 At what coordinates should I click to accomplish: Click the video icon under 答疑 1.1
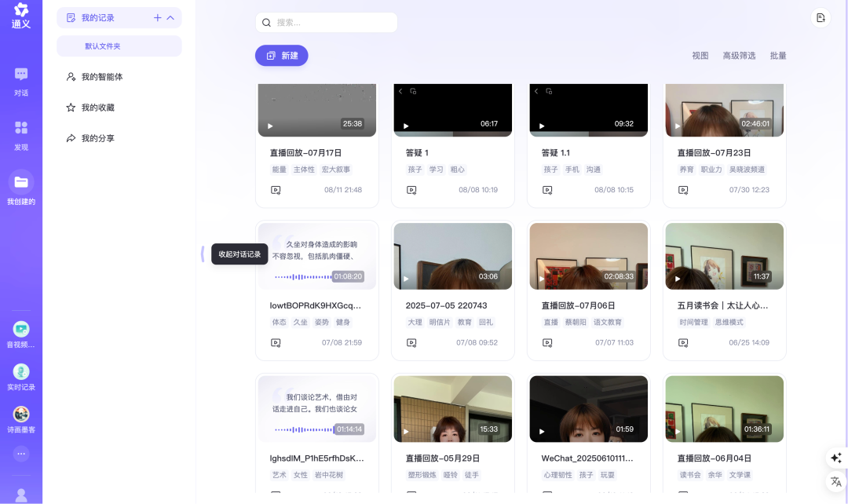coord(547,190)
